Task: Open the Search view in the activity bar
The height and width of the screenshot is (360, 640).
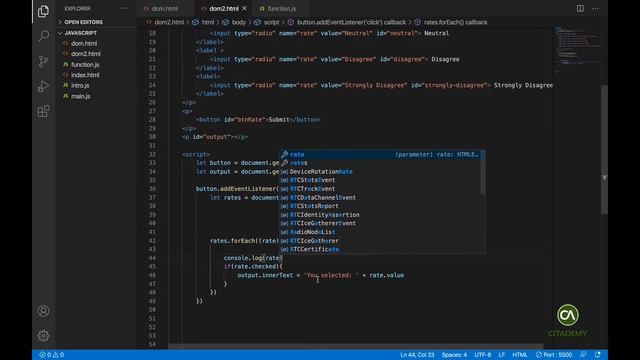Action: pyautogui.click(x=43, y=36)
